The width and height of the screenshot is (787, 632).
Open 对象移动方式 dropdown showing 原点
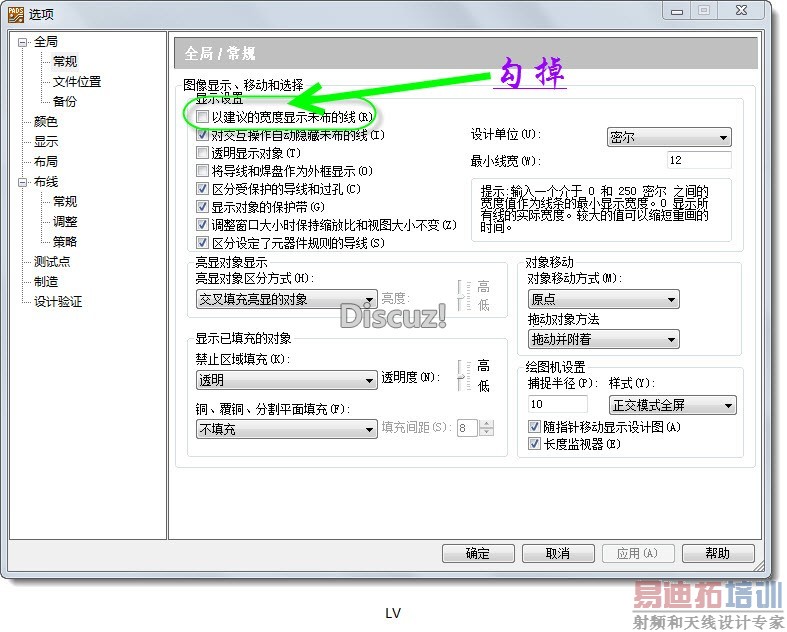(603, 299)
